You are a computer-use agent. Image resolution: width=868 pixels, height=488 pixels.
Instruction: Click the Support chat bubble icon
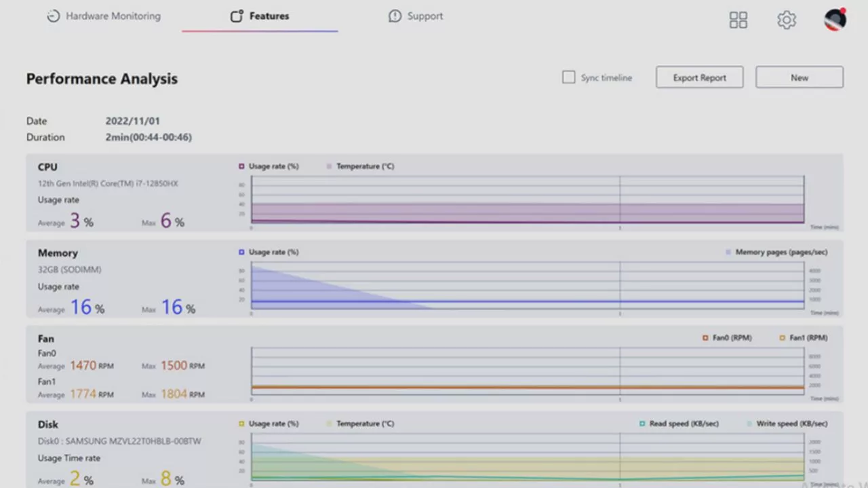[x=395, y=16]
